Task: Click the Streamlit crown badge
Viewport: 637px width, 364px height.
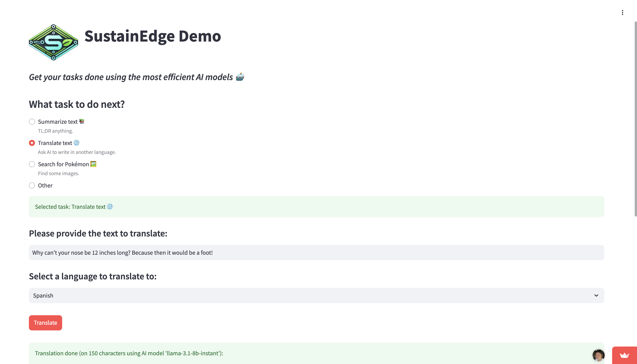Action: 624,355
